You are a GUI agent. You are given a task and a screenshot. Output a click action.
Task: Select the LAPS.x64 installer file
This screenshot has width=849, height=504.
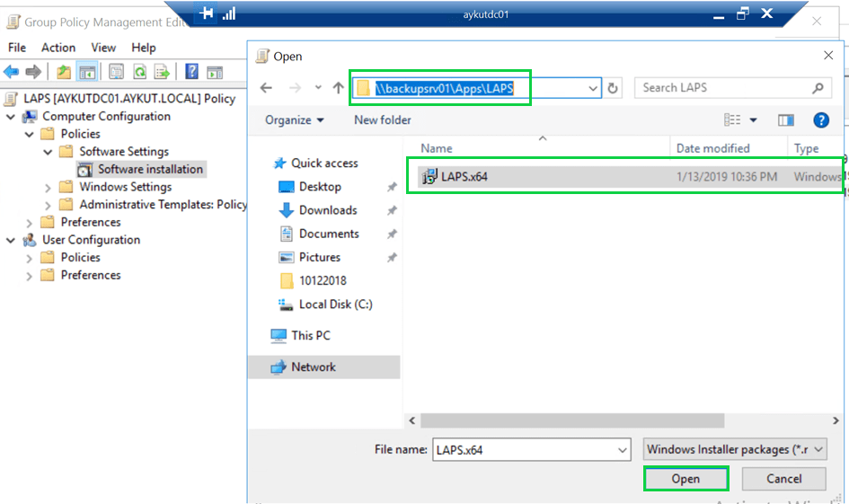click(464, 177)
